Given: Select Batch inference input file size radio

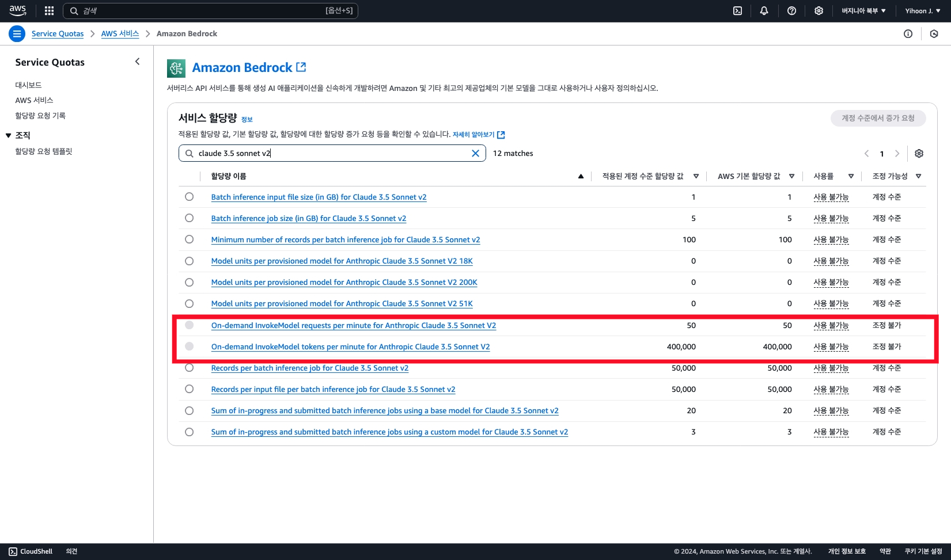Looking at the screenshot, I should tap(189, 197).
